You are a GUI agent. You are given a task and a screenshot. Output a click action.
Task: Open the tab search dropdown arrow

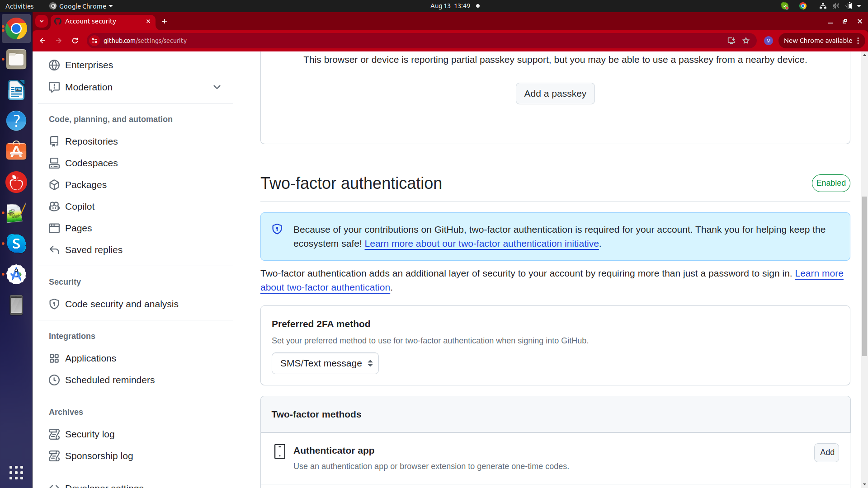point(42,21)
